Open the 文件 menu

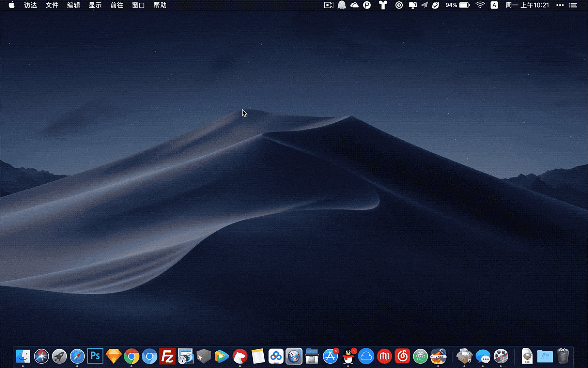click(x=52, y=5)
